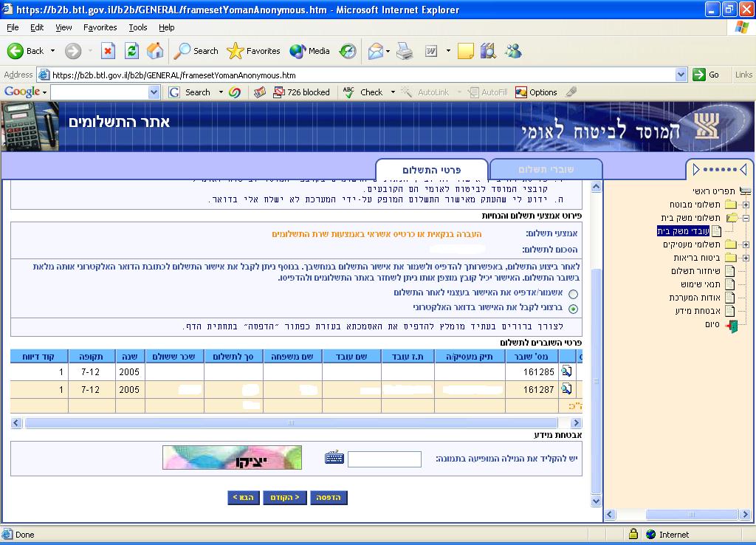Click the הדפסה print button
This screenshot has height=545, width=756.
329,498
